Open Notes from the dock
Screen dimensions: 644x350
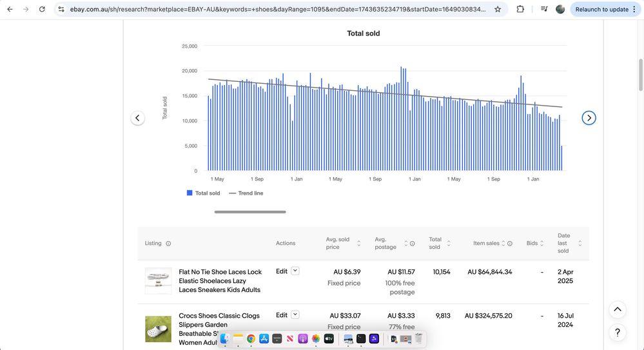pos(238,339)
